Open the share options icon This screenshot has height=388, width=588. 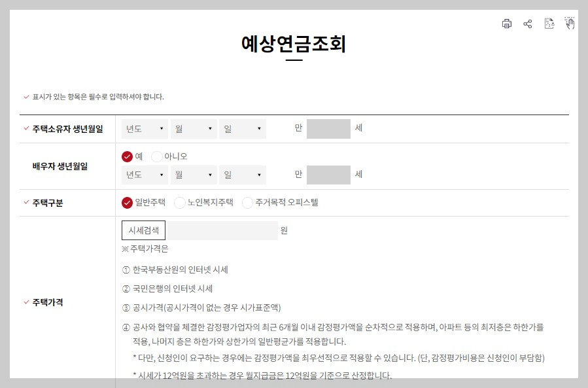coord(528,23)
